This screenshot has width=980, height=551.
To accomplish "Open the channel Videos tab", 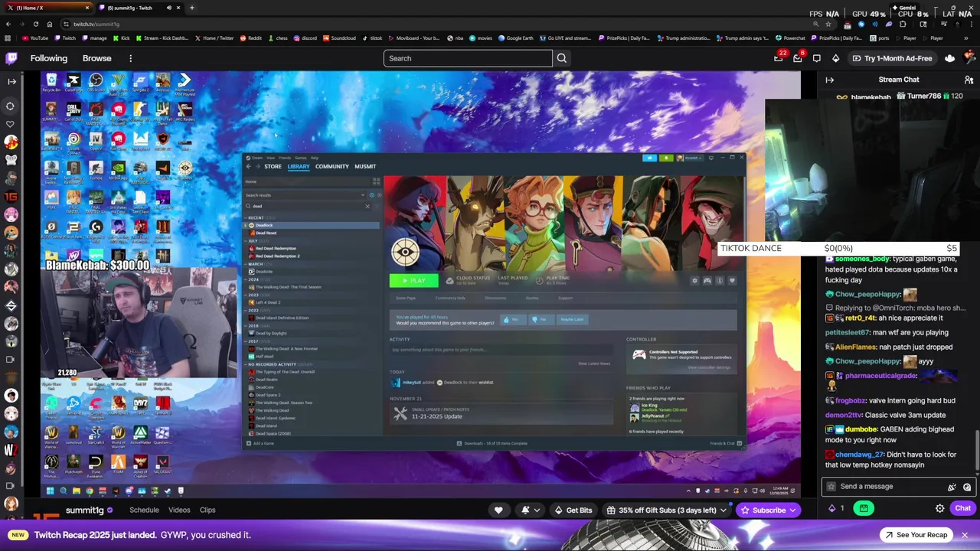I will [x=179, y=510].
